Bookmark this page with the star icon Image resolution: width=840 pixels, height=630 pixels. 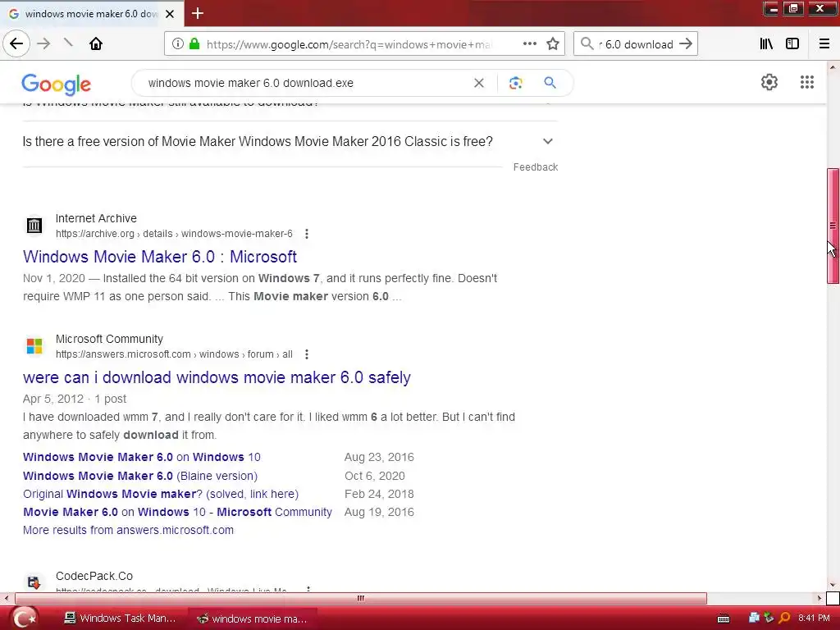tap(553, 44)
